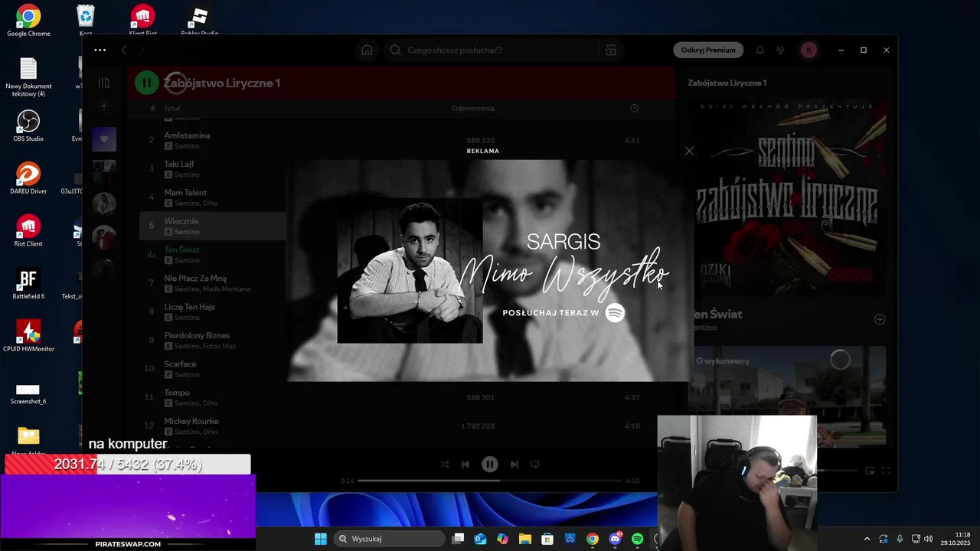Open the DAREU Driver desktop shortcut
Viewport: 980px width, 551px height.
[x=28, y=179]
